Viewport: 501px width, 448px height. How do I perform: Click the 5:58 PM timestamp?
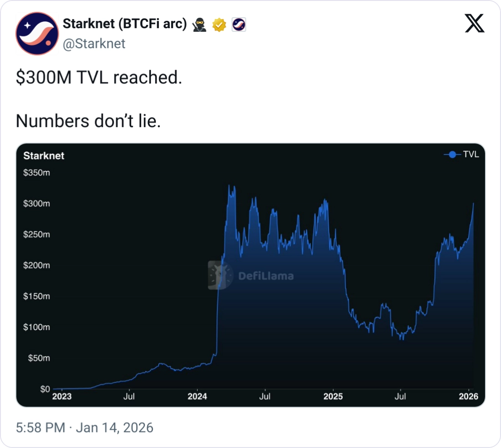(x=41, y=428)
